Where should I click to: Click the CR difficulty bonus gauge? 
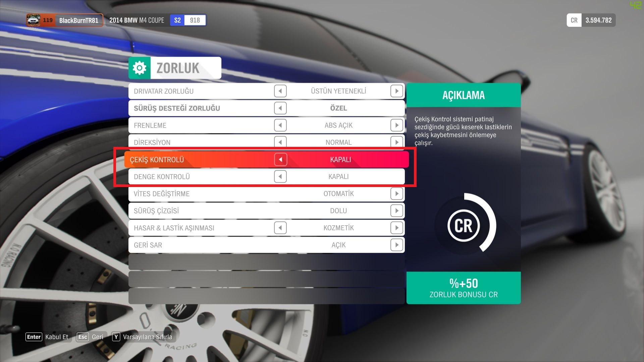(x=464, y=226)
